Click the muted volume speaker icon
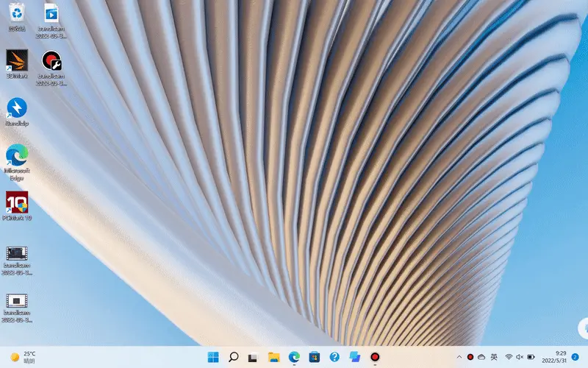Viewport: 588px width, 368px height. click(520, 357)
